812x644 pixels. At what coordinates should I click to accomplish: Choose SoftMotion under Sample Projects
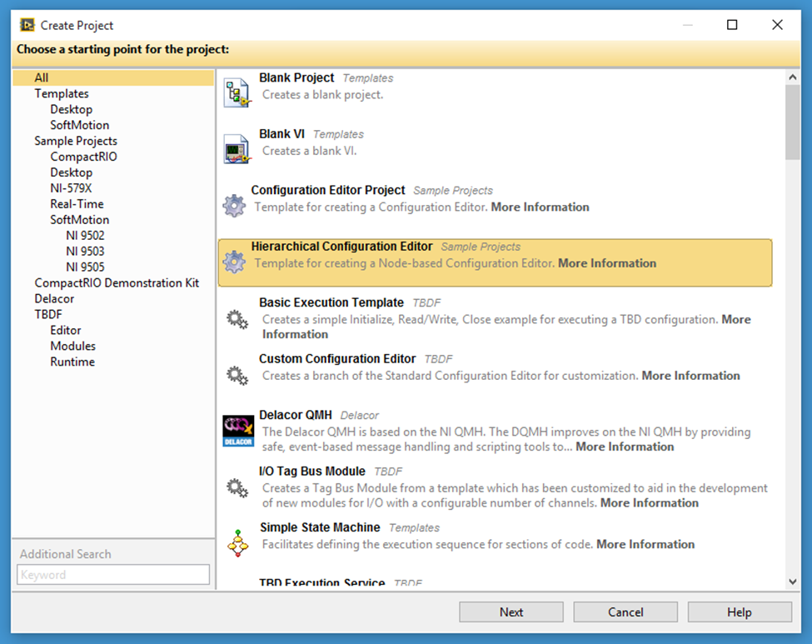[x=79, y=220]
